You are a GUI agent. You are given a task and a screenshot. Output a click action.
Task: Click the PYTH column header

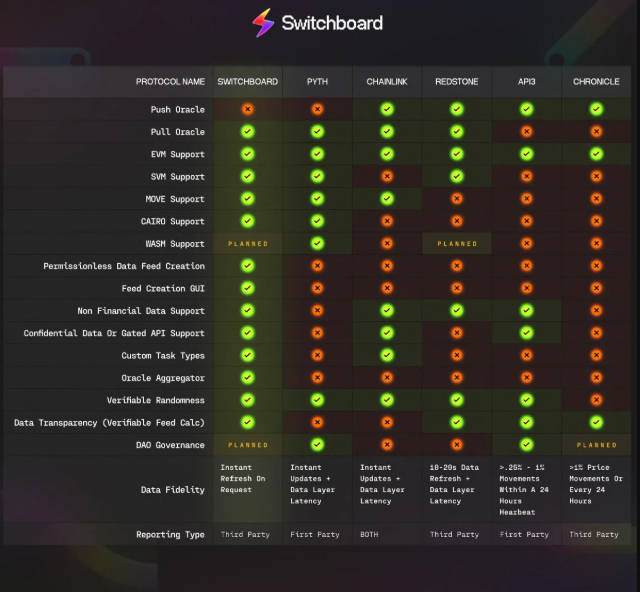pyautogui.click(x=317, y=82)
